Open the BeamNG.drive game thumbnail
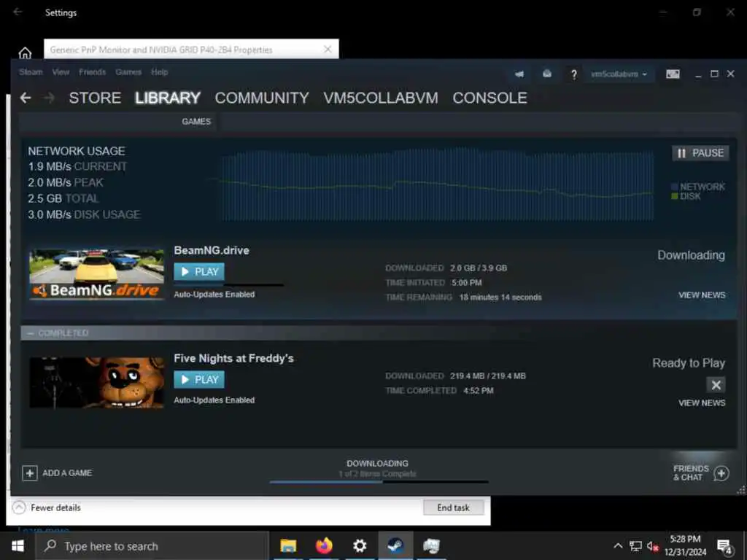 click(x=97, y=274)
